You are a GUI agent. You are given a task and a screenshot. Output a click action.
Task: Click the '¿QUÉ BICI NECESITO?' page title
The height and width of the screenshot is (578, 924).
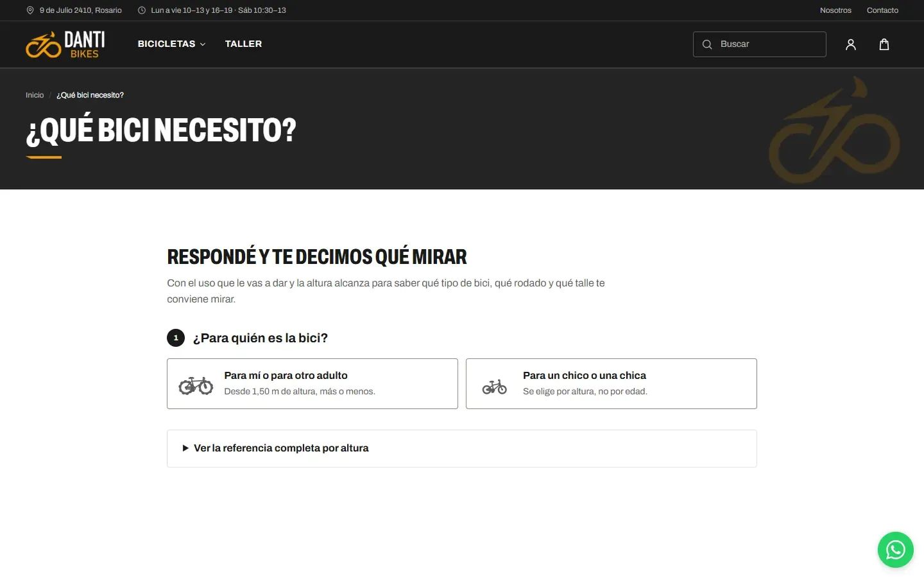[x=161, y=130]
